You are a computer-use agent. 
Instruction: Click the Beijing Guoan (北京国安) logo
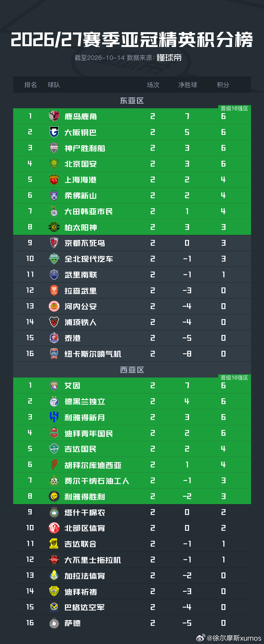click(54, 164)
